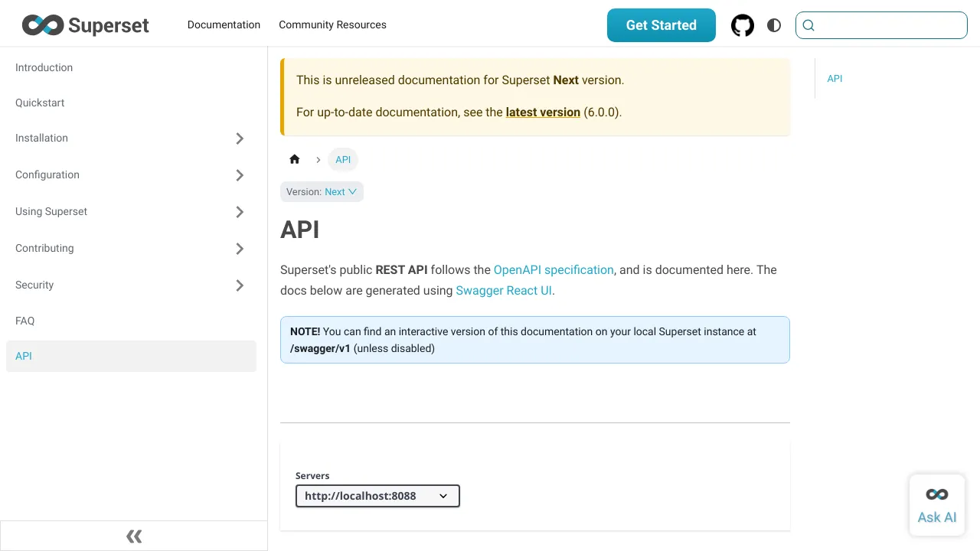
Task: Click the API page heading
Action: (300, 230)
